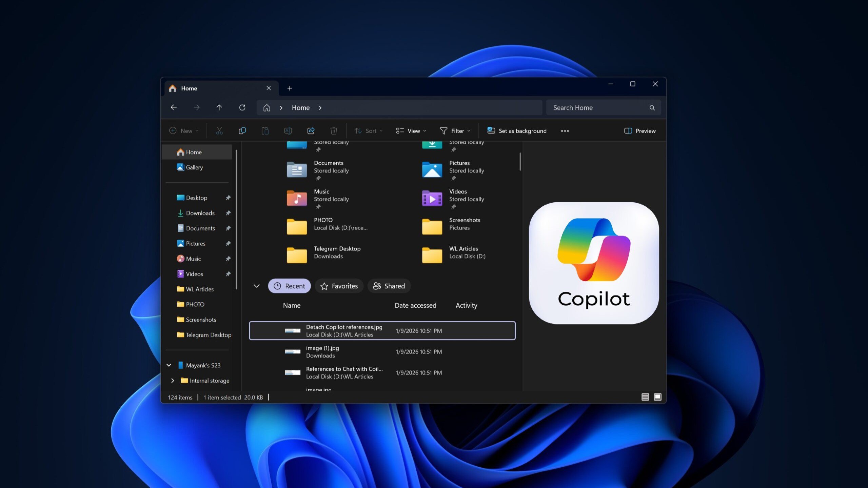The width and height of the screenshot is (868, 488).
Task: Rename the selected file via the Rename icon
Action: click(288, 130)
